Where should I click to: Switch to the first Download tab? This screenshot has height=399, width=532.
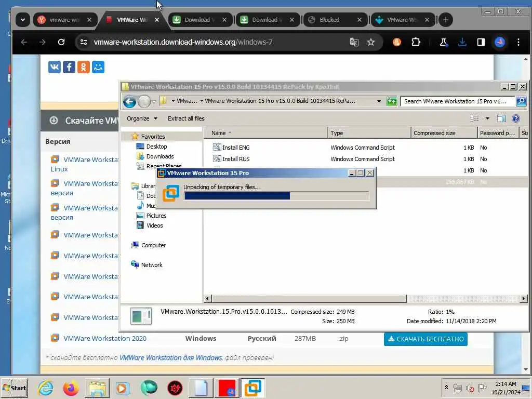coord(200,20)
